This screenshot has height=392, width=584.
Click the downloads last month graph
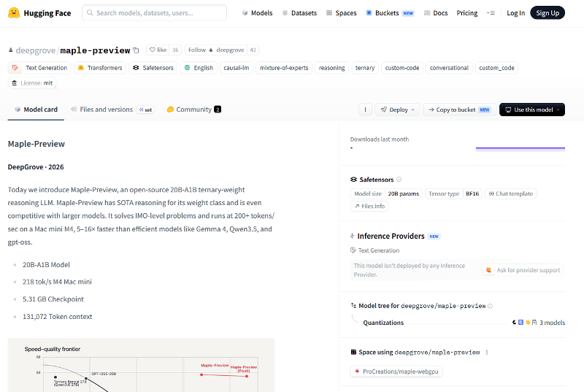520,148
